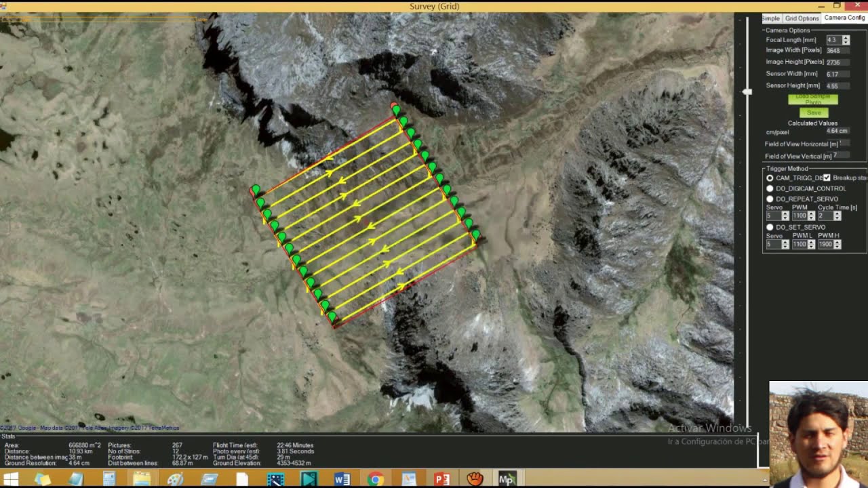Switch to Microsoft Word in taskbar
Screen dimensions: 868x488
click(x=342, y=479)
